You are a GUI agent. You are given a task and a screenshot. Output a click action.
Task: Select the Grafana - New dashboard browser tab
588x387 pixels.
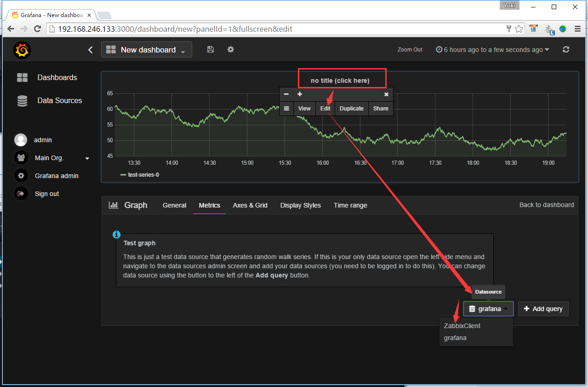coord(51,15)
